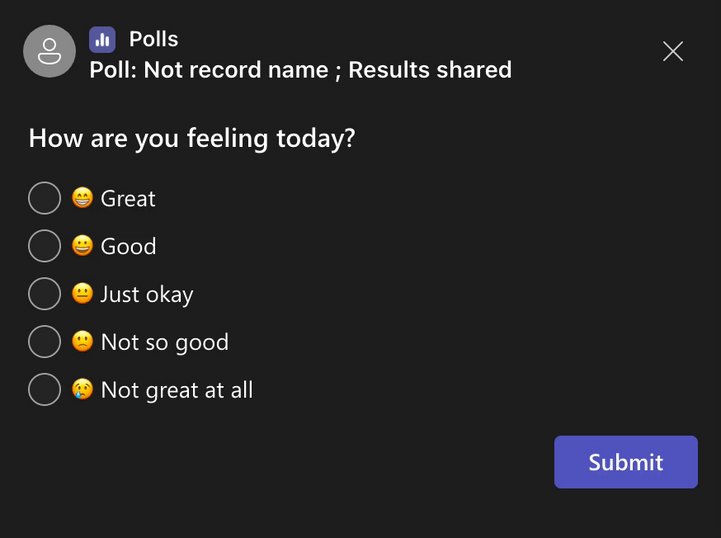Mark the Not so good radio button
The height and width of the screenshot is (538, 721).
(x=45, y=342)
